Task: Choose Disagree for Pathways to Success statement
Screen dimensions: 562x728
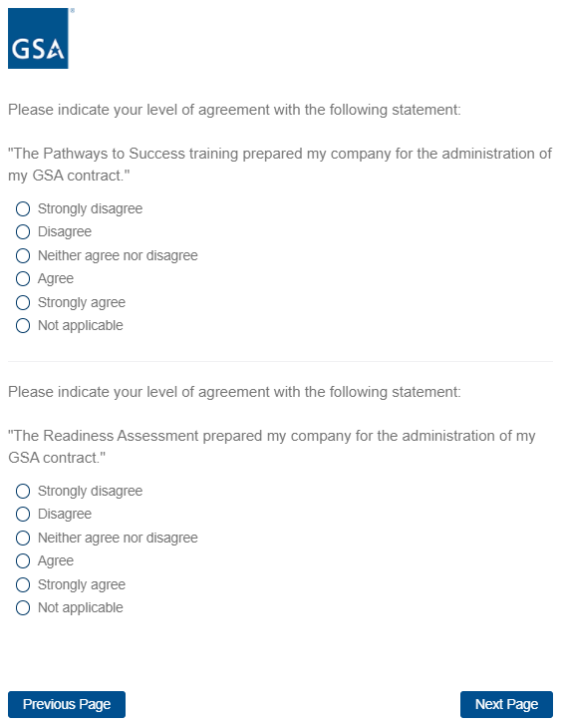Action: pos(23,231)
